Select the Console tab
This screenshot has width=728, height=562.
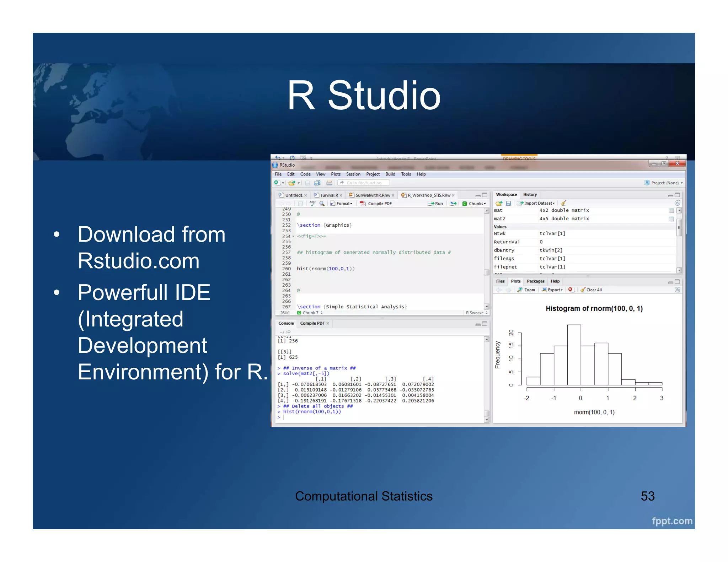tap(286, 323)
